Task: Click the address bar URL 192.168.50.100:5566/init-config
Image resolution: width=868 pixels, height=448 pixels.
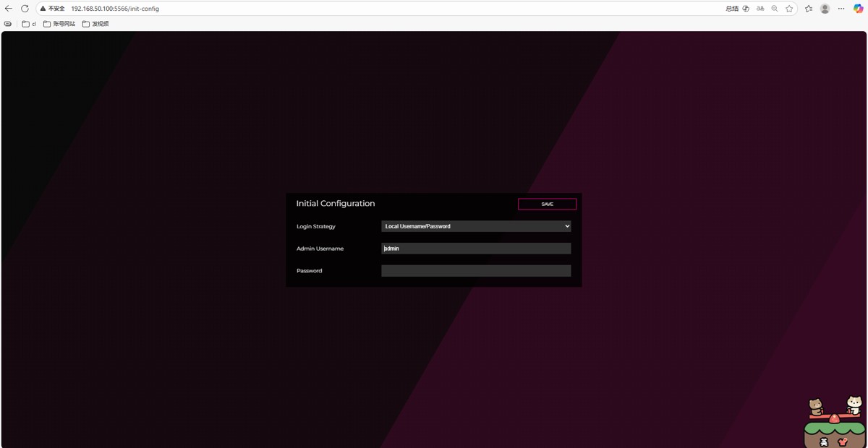Action: tap(115, 9)
